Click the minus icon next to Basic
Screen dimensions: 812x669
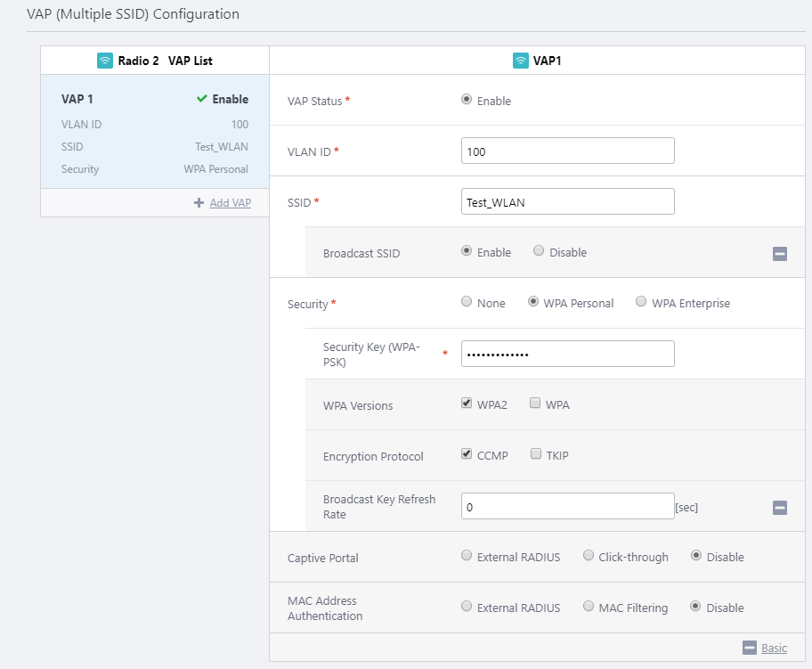pyautogui.click(x=750, y=648)
